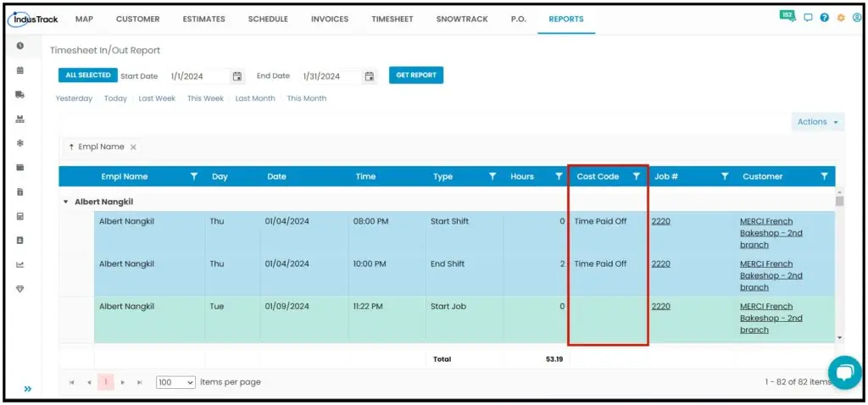
Task: Filter the Job # column
Action: click(x=725, y=176)
